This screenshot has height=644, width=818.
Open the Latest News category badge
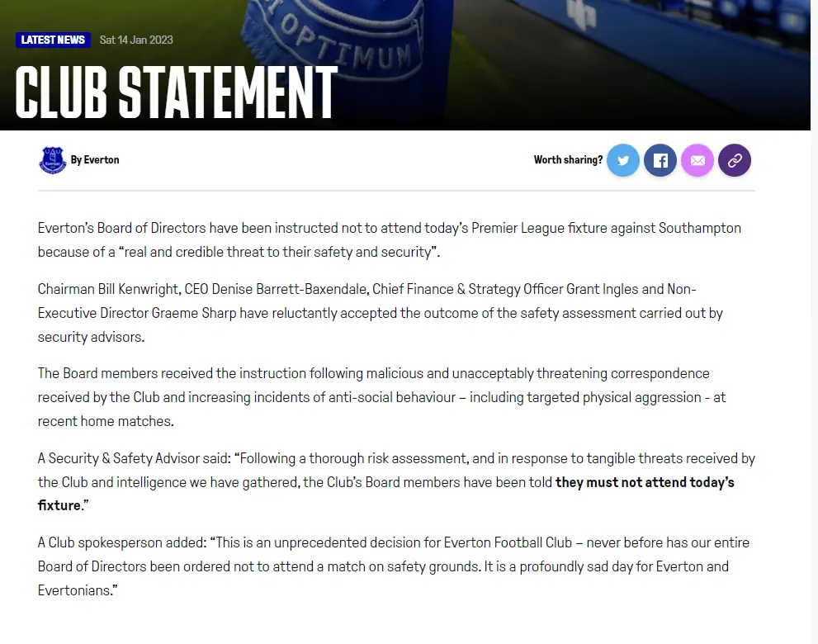[x=53, y=40]
